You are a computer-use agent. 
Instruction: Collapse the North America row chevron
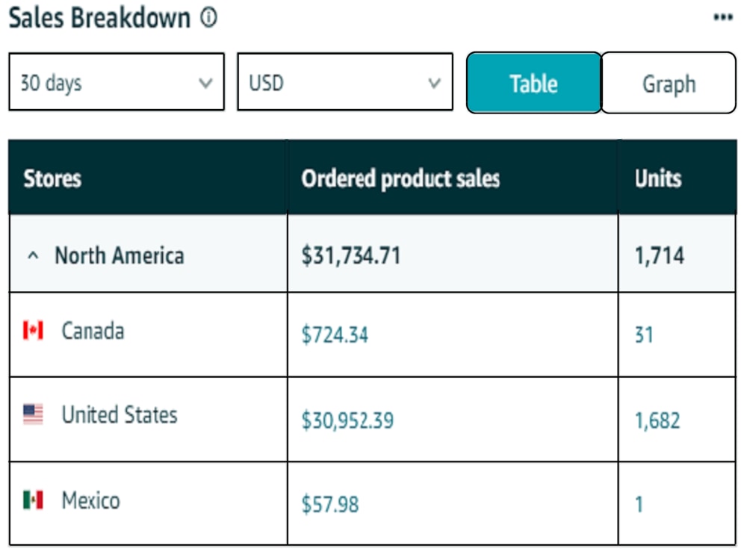(x=33, y=255)
